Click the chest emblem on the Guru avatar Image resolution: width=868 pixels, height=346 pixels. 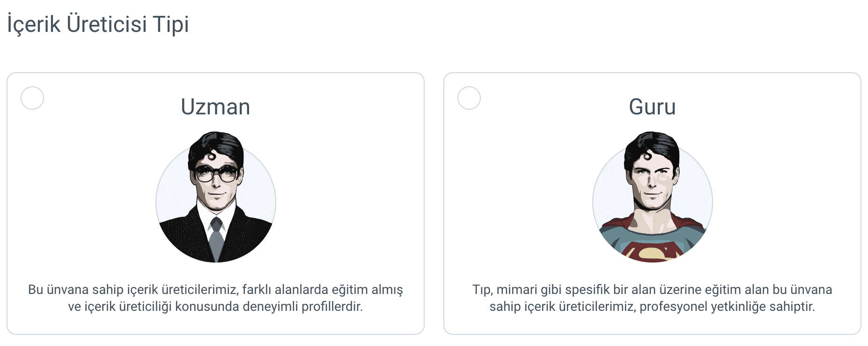(652, 253)
